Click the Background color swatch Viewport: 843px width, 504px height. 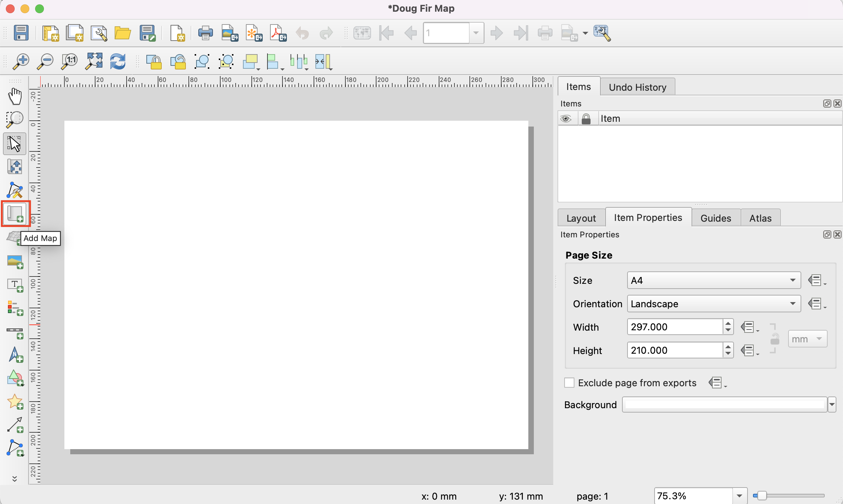click(x=724, y=405)
